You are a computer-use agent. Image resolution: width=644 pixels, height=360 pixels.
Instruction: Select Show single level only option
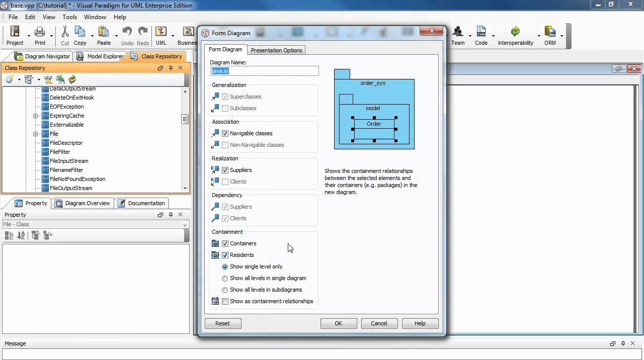click(x=225, y=266)
